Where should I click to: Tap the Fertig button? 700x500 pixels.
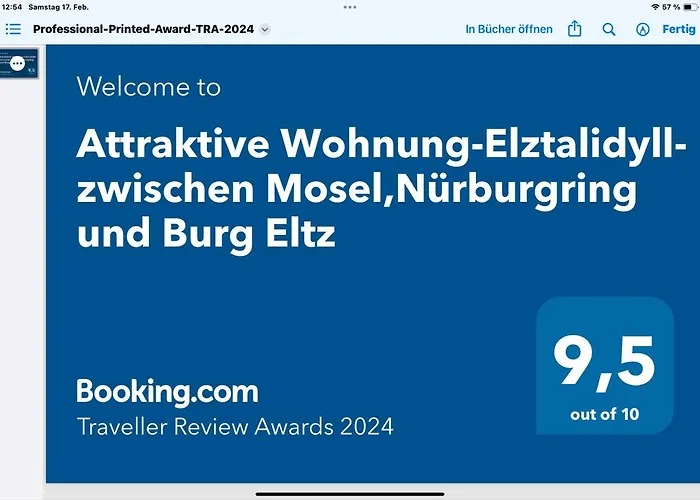[x=679, y=29]
